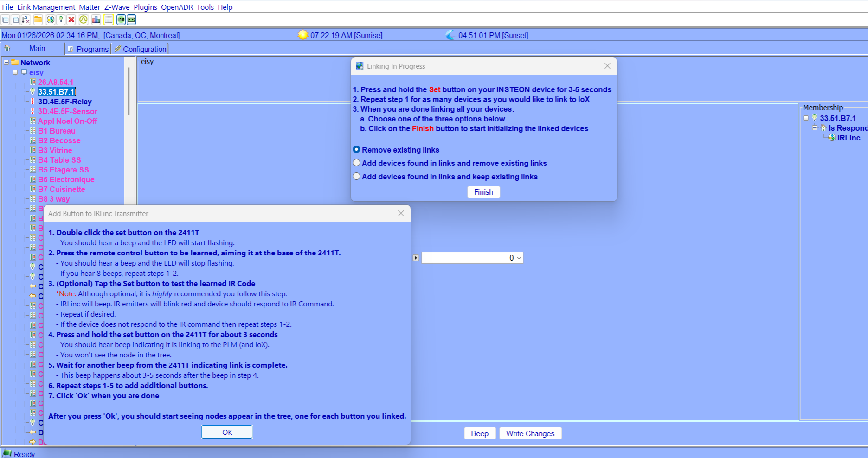Click Finish in the Linking In Progress dialog
The height and width of the screenshot is (458, 868).
pyautogui.click(x=483, y=192)
